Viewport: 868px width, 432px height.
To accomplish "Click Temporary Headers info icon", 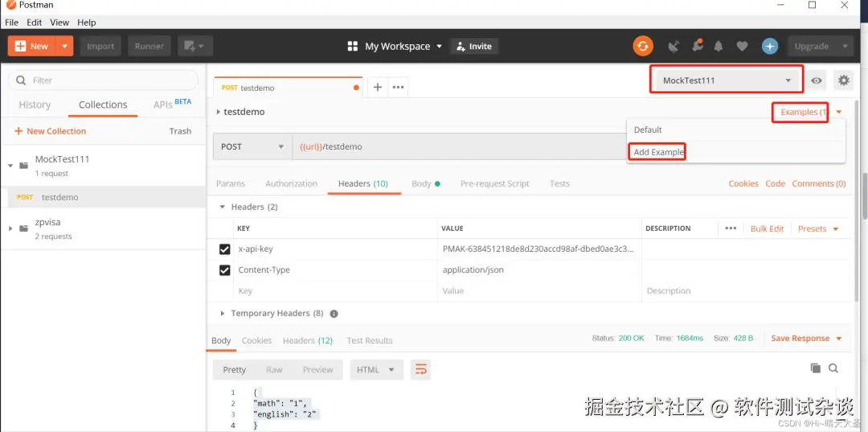I will [334, 314].
